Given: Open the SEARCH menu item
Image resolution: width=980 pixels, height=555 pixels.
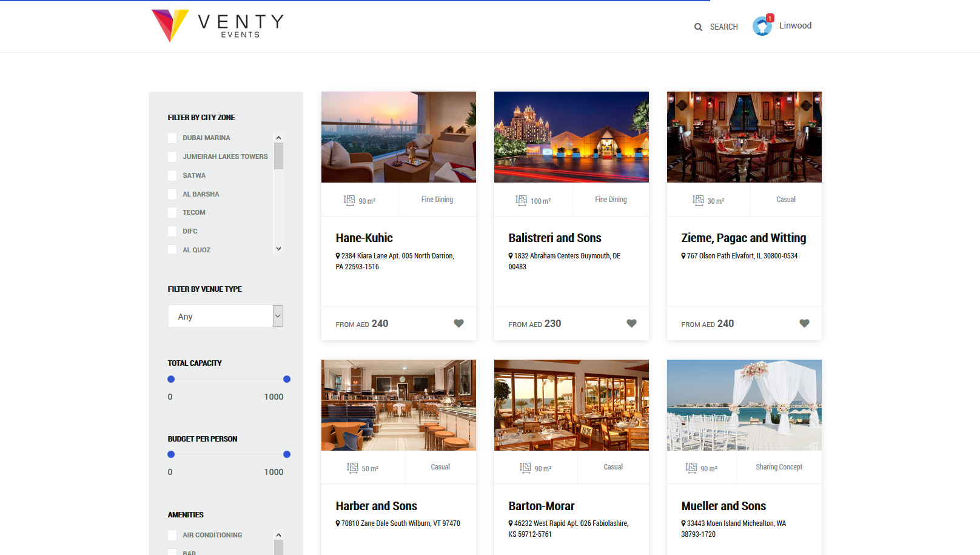Looking at the screenshot, I should point(723,27).
